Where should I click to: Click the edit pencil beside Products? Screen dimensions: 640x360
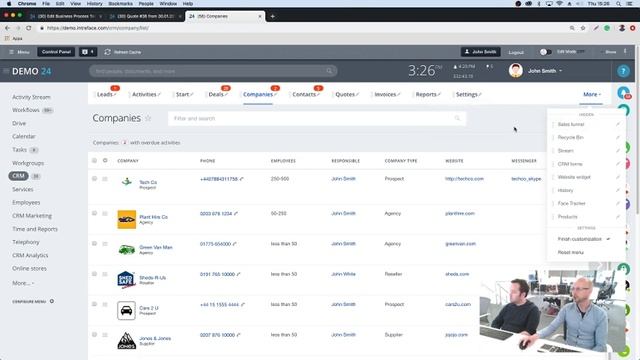(618, 217)
